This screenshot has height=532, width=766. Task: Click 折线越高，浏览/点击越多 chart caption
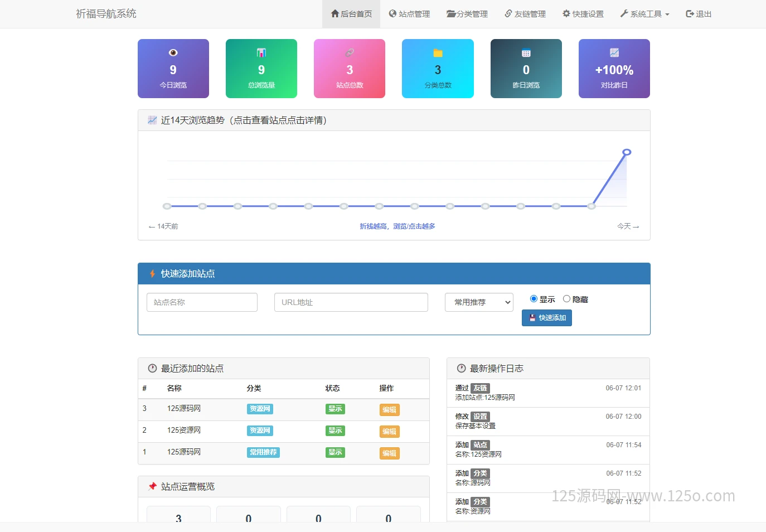pyautogui.click(x=397, y=226)
